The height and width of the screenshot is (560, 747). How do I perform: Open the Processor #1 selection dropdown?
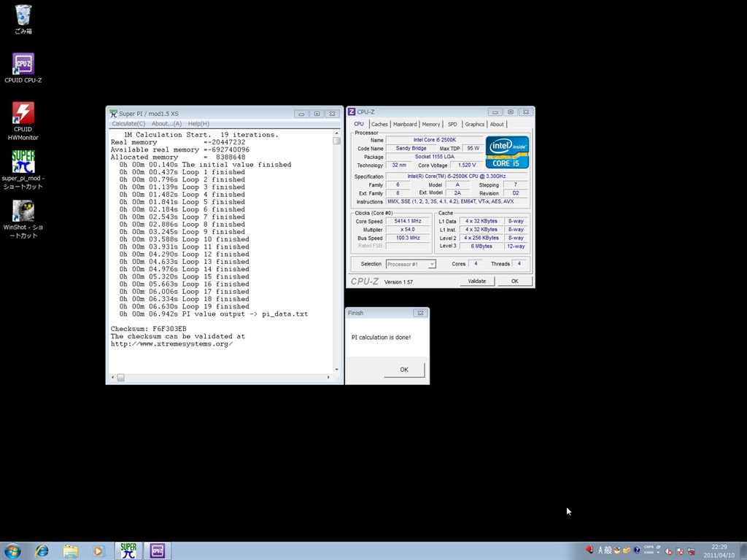tap(410, 264)
